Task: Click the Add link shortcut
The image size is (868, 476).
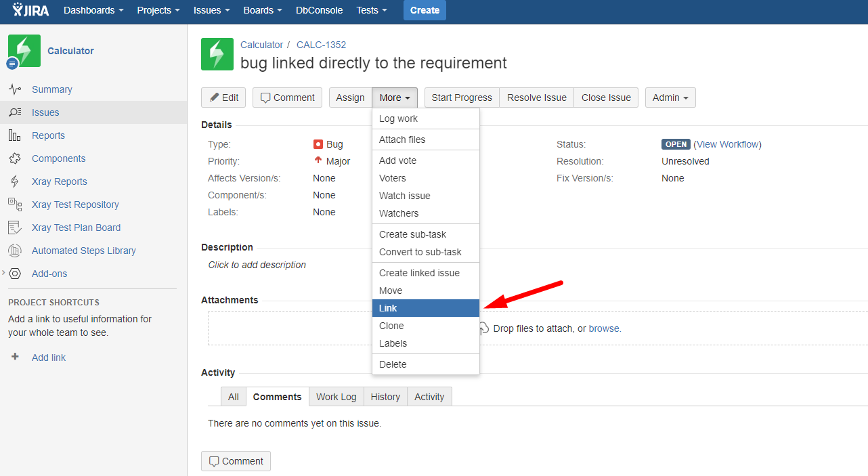Action: tap(49, 358)
